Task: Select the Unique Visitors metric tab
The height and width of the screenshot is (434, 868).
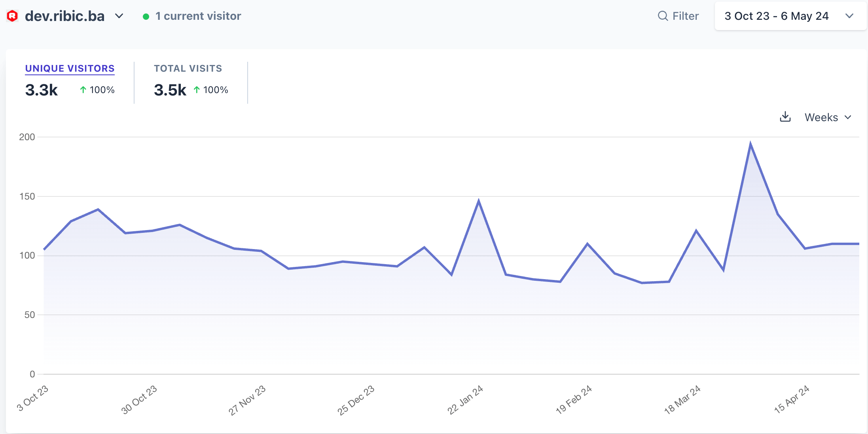Action: [70, 69]
